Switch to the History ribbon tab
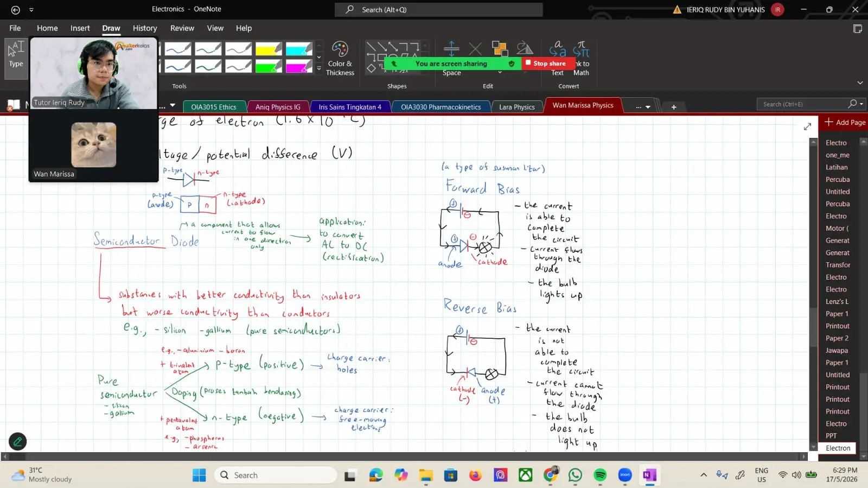This screenshot has height=488, width=868. (x=145, y=28)
